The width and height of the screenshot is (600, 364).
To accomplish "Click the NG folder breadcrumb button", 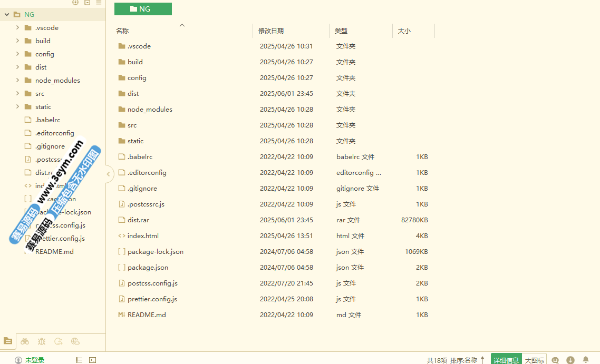I will pos(143,9).
